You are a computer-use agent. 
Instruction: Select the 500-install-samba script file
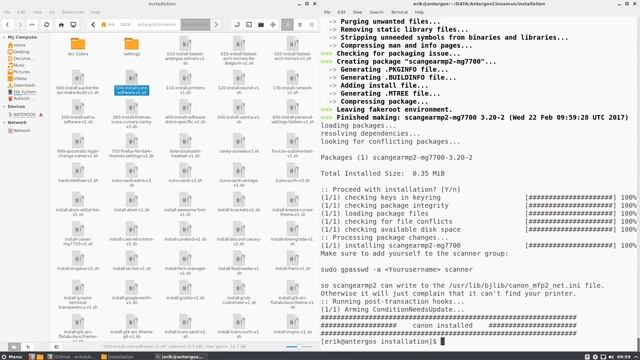point(239,112)
